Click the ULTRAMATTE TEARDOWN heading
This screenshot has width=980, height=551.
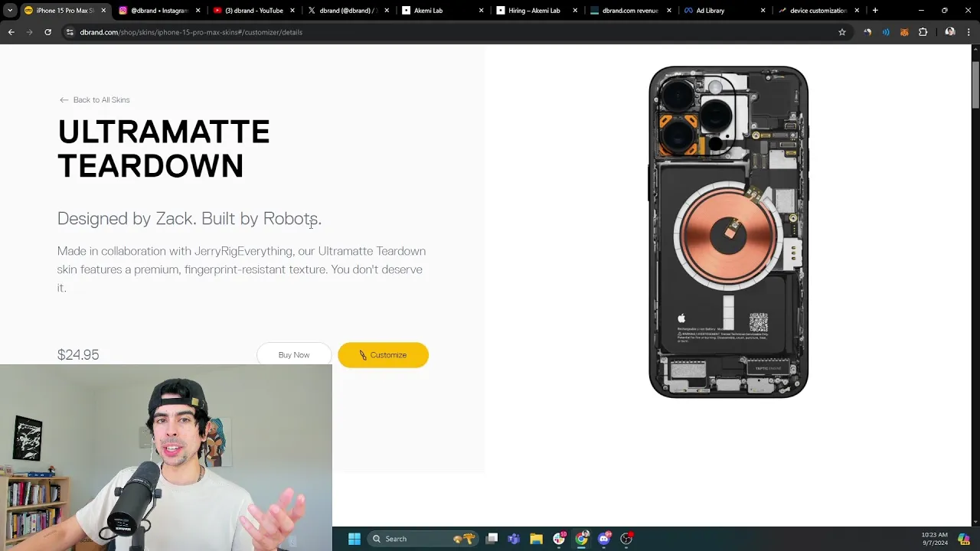click(164, 148)
